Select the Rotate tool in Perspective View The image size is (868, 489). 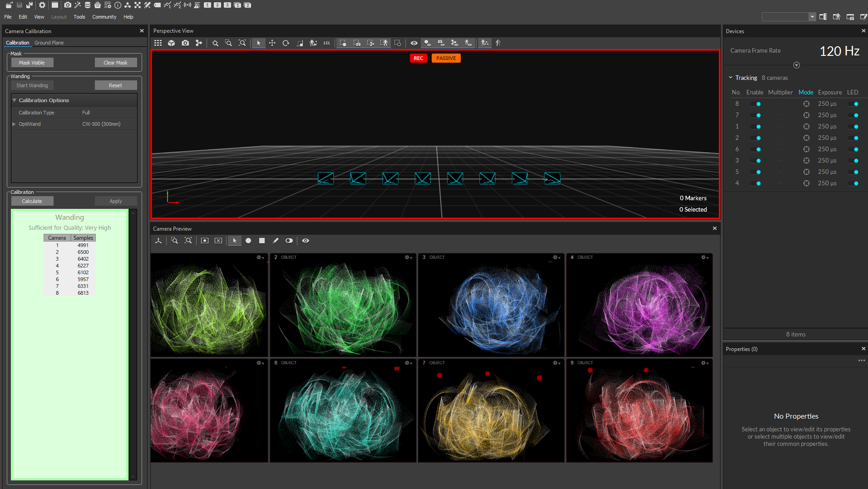coord(286,43)
